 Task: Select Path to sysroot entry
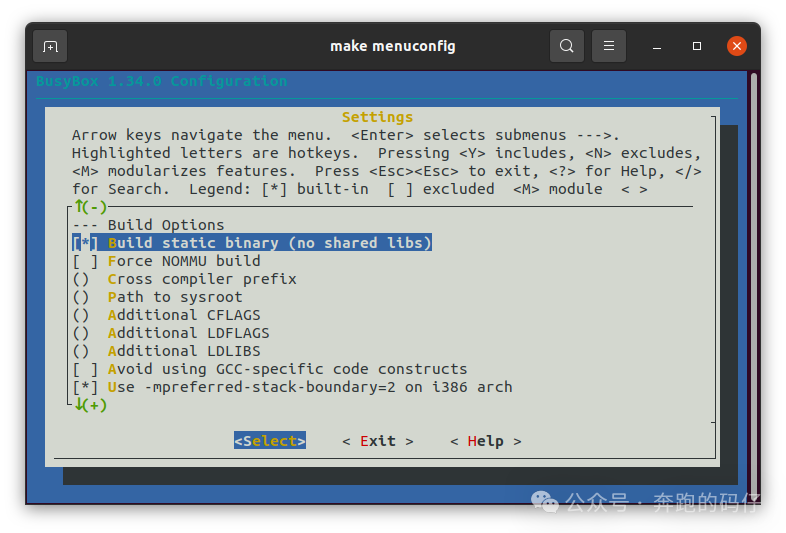(157, 297)
